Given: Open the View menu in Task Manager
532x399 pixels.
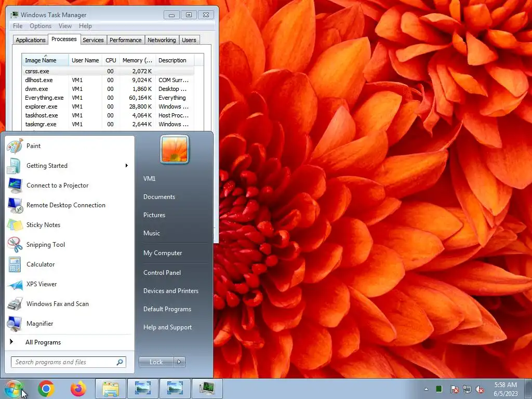Looking at the screenshot, I should (x=65, y=26).
